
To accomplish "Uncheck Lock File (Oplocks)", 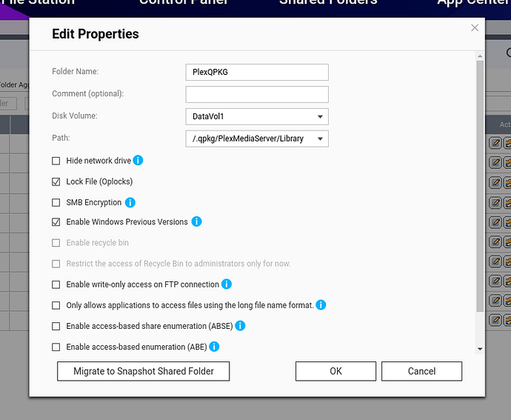I will coord(56,181).
